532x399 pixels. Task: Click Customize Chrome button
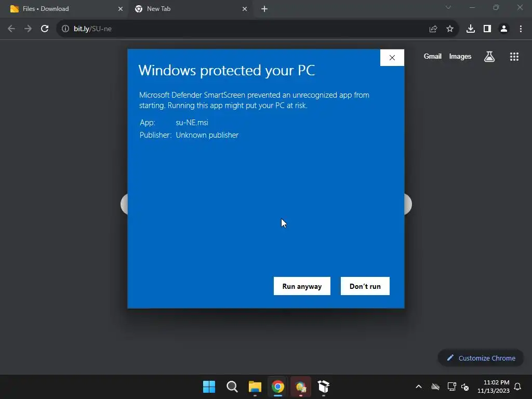click(x=481, y=358)
